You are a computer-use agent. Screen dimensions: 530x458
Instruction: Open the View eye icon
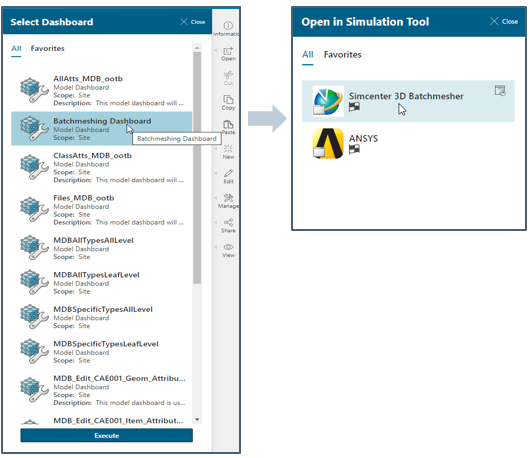pos(228,247)
